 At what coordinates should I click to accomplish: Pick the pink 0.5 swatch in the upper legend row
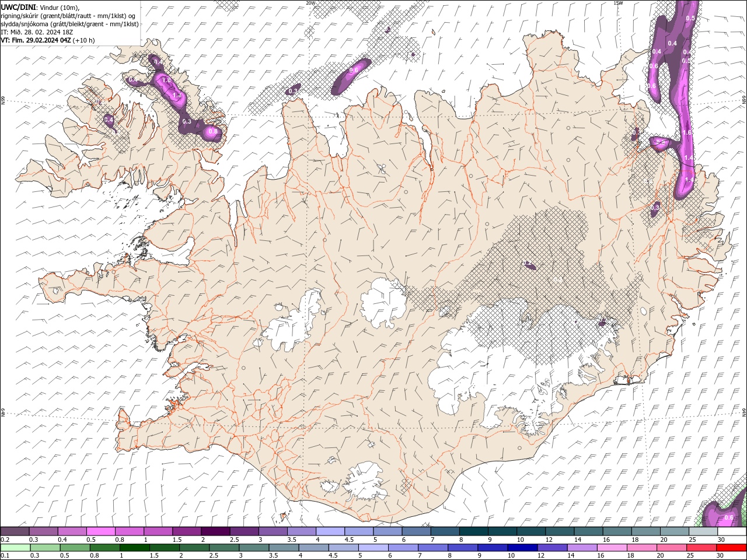[x=100, y=531]
